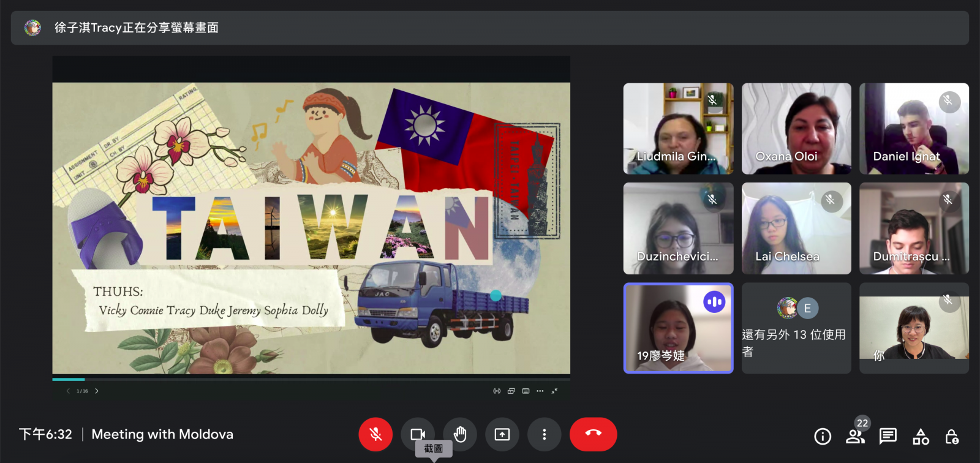Viewport: 980px width, 463px height.
Task: Open the tile showing 13 other users
Action: (x=796, y=328)
